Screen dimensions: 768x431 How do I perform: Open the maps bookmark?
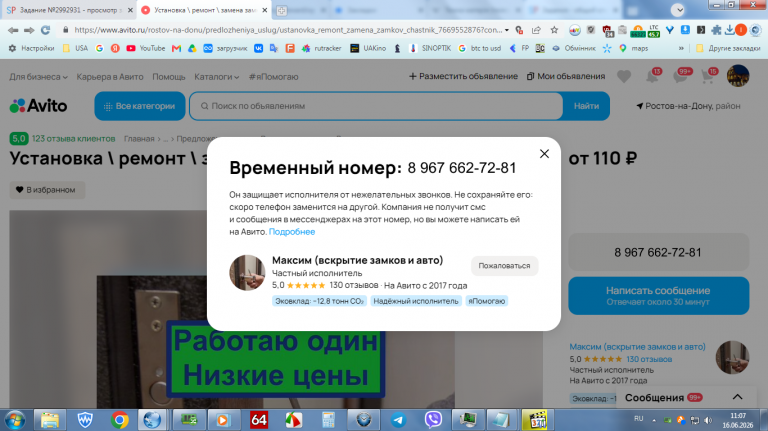[634, 48]
